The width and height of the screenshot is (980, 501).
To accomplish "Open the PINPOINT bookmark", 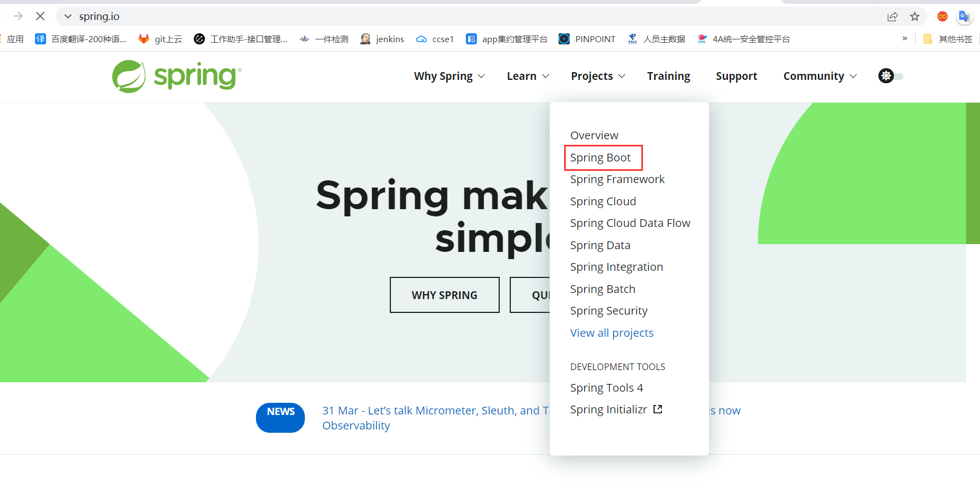I will click(587, 39).
